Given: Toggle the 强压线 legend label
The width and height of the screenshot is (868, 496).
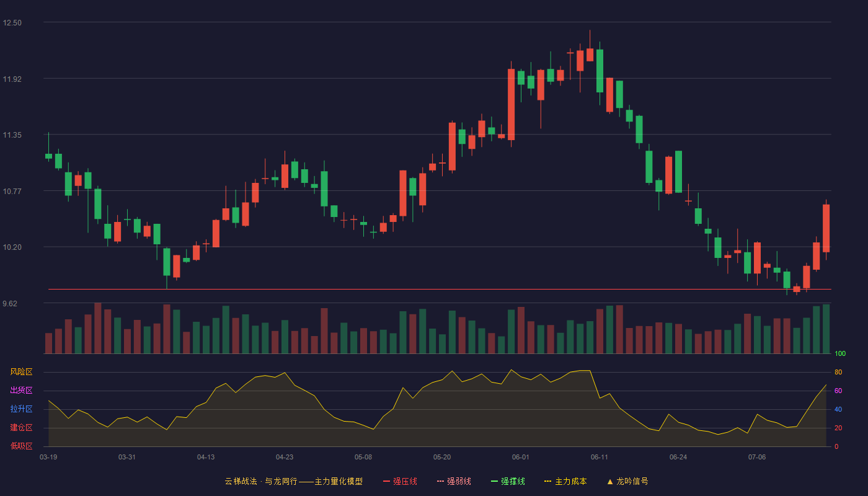Looking at the screenshot, I should (x=405, y=481).
